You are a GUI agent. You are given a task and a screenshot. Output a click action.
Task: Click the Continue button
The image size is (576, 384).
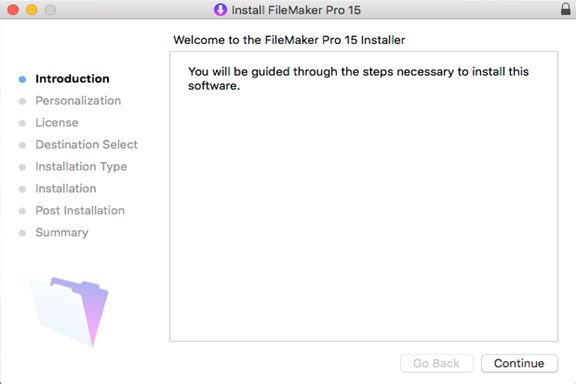click(x=519, y=363)
